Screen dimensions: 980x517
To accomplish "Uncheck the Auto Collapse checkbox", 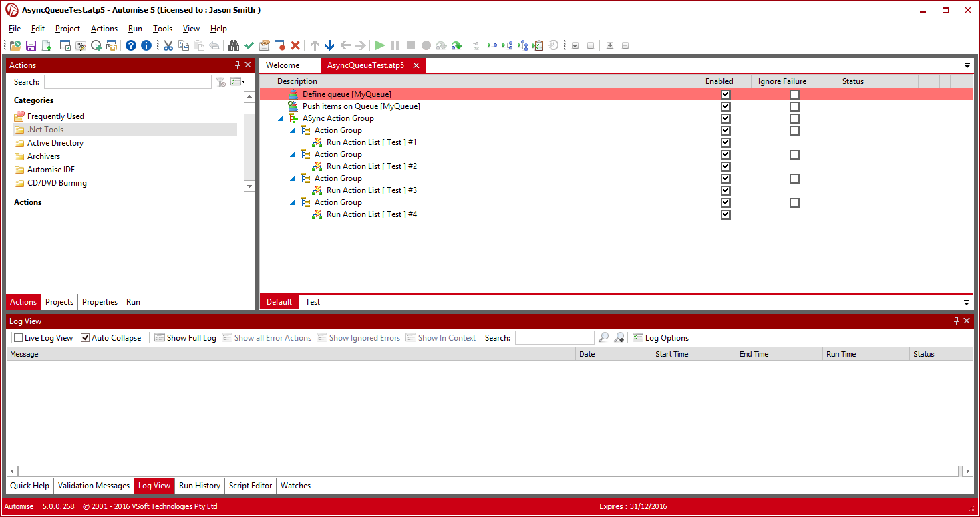I will (86, 338).
